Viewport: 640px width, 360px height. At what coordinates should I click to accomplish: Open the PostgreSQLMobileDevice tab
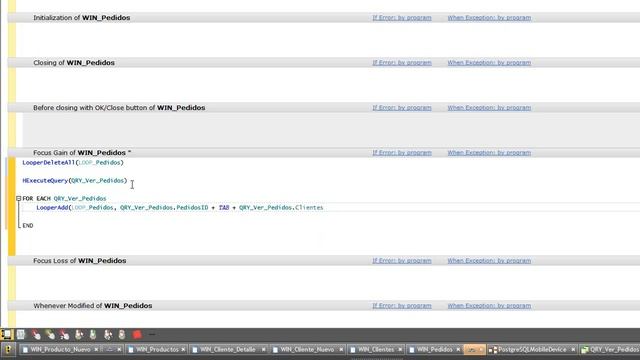point(532,349)
